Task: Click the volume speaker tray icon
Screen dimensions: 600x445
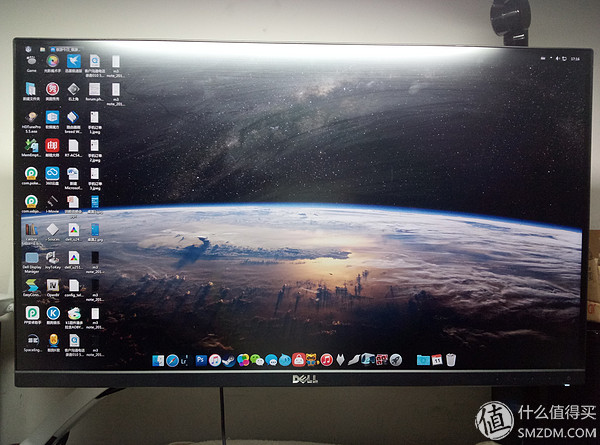Action: pyautogui.click(x=558, y=59)
